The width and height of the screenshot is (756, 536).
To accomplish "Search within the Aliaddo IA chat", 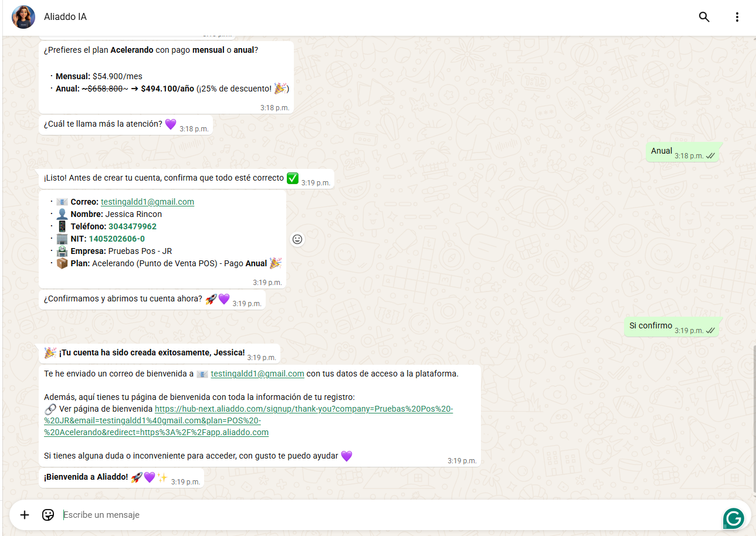I will (x=704, y=17).
